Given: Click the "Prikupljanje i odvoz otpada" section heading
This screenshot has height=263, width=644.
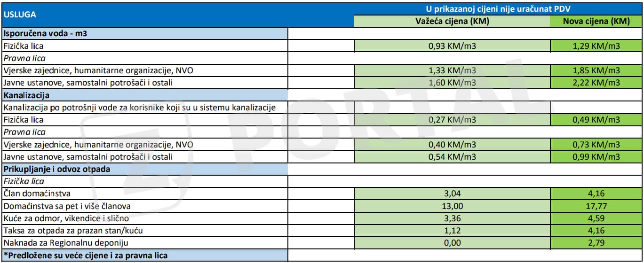Looking at the screenshot, I should 56,169.
